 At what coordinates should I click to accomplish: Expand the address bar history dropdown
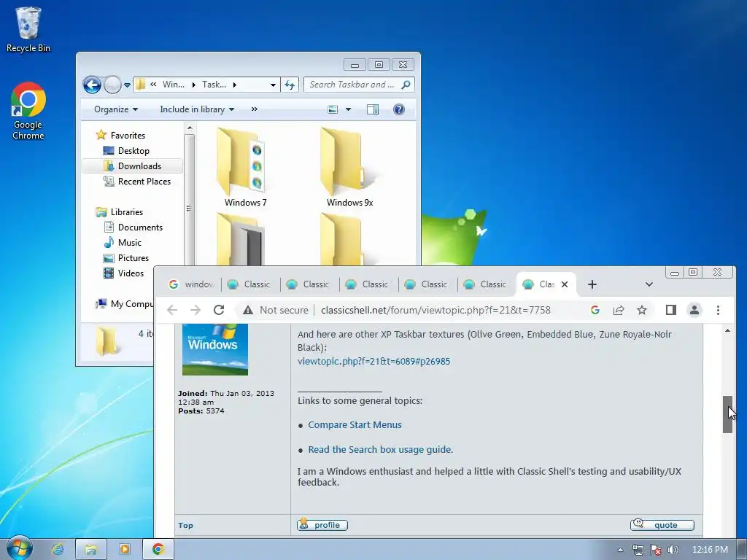[x=273, y=85]
